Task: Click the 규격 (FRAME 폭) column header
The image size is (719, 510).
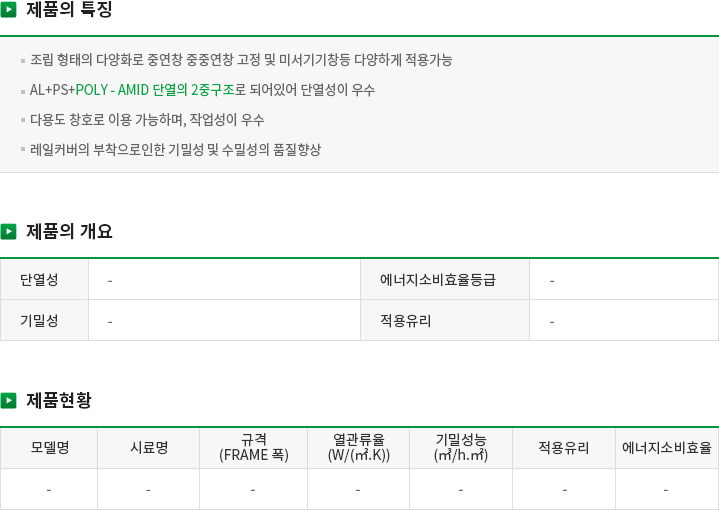Action: [254, 447]
